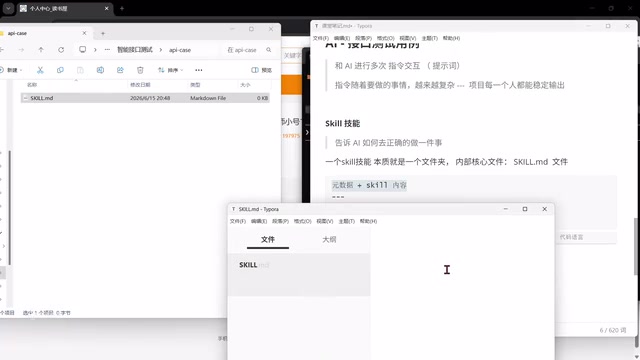Open 段落(P) menu in 课堂笔记 Typora window
This screenshot has height=360, width=640.
(363, 38)
